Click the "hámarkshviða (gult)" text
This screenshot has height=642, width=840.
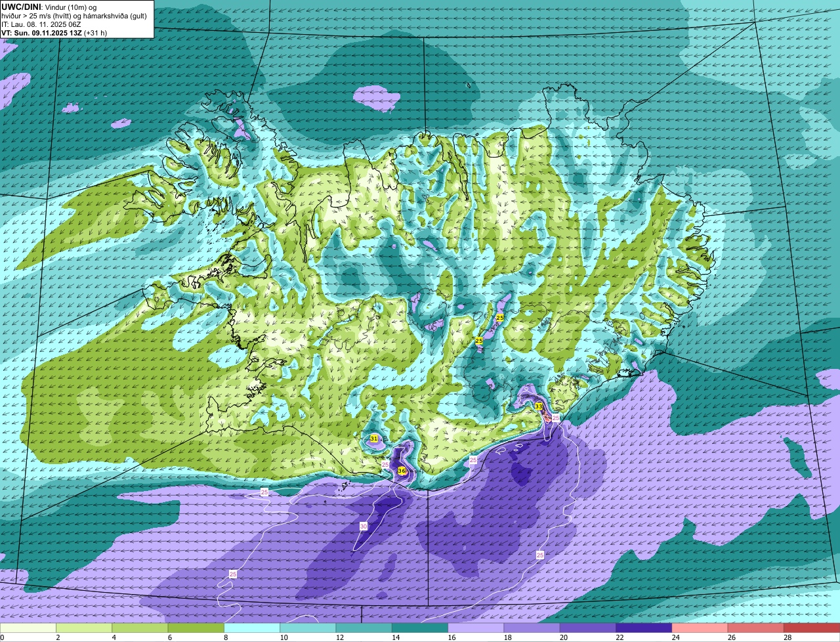coord(116,16)
